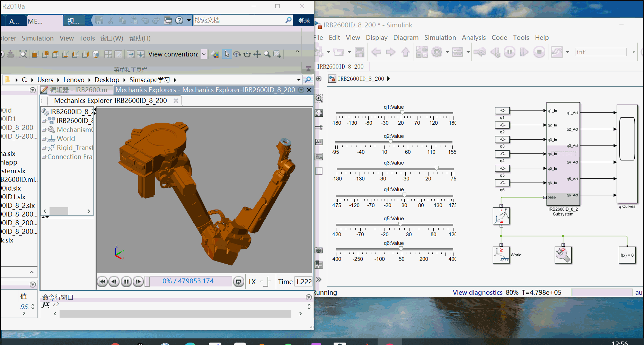Image resolution: width=644 pixels, height=345 pixels.
Task: Click the Simulink Back navigation arrow
Action: pyautogui.click(x=376, y=52)
